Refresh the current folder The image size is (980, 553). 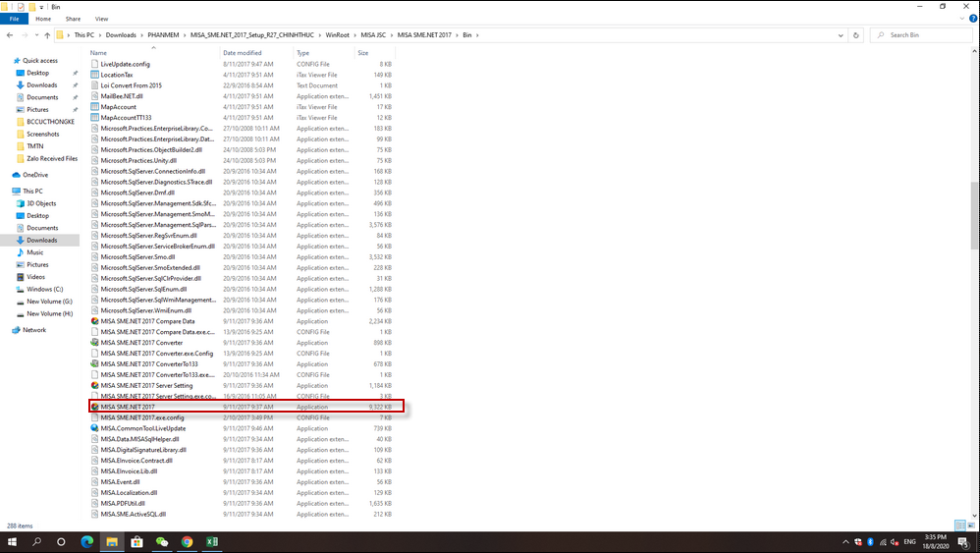click(855, 35)
